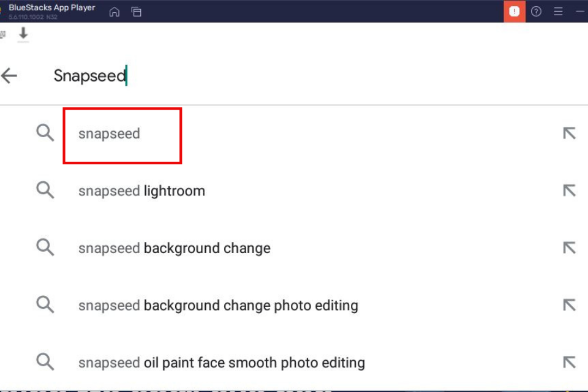This screenshot has height=392, width=588.
Task: Click the magnifier icon beside snapseed oil paint
Action: [45, 363]
